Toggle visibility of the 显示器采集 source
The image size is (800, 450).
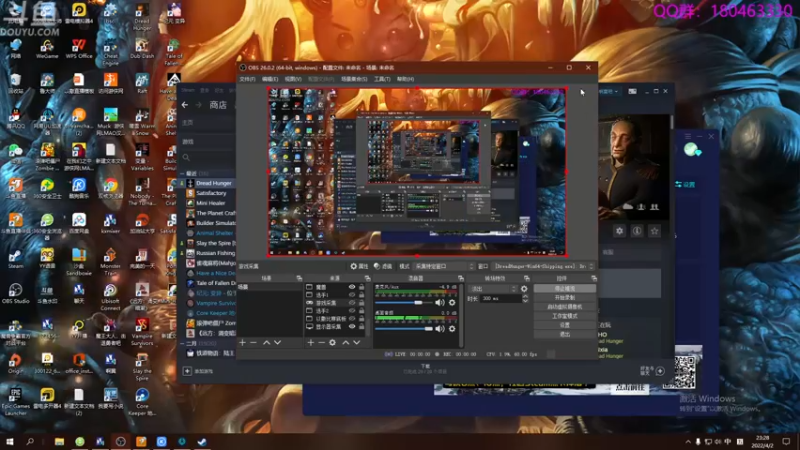352,327
